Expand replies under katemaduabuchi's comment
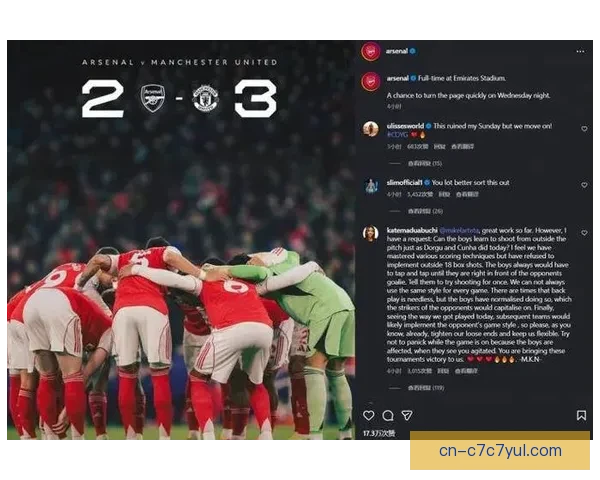This screenshot has width=600, height=480. point(426,388)
